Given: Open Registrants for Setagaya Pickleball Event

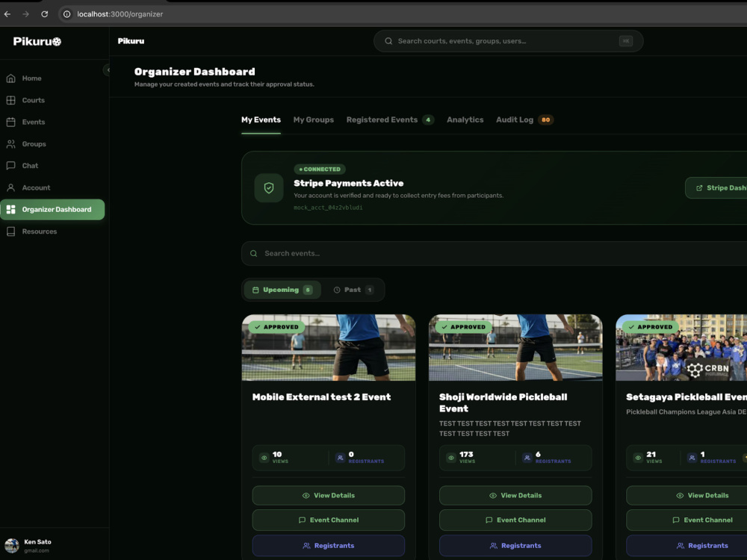Looking at the screenshot, I should pos(686,546).
